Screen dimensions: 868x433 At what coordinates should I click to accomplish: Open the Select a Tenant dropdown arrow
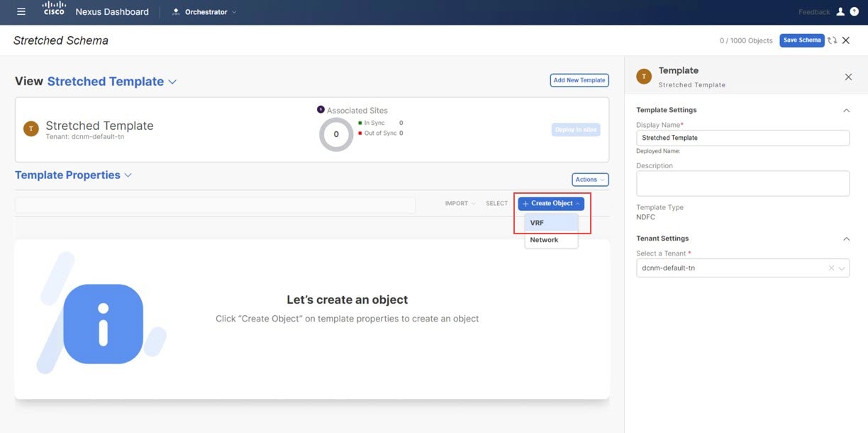(842, 268)
